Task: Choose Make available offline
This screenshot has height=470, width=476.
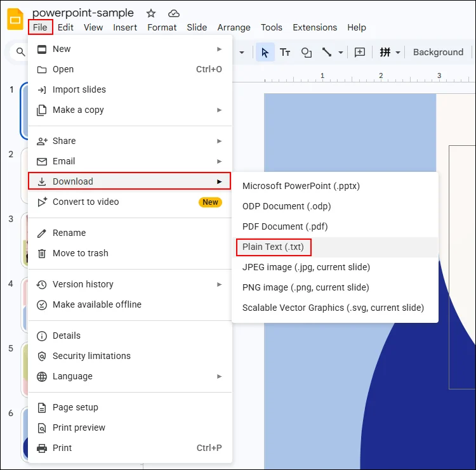Action: [x=130, y=304]
